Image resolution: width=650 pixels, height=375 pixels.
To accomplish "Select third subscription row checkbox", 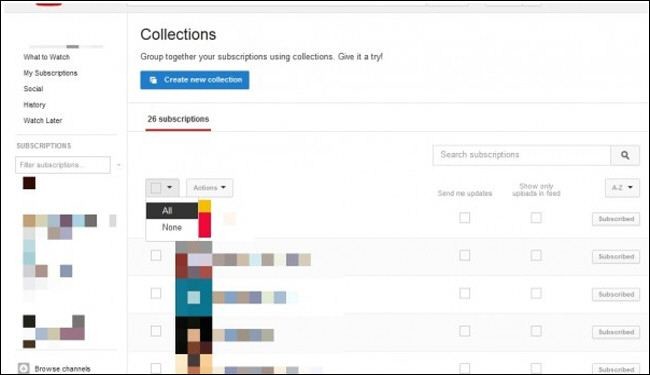I will [156, 293].
